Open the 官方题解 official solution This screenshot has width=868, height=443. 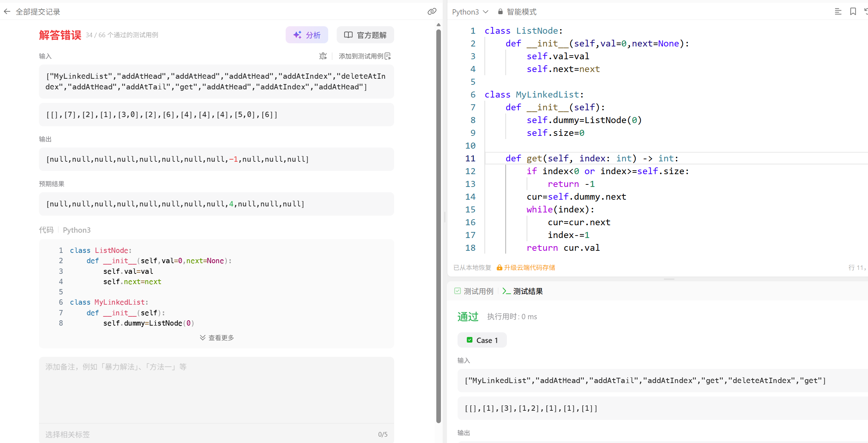point(365,35)
